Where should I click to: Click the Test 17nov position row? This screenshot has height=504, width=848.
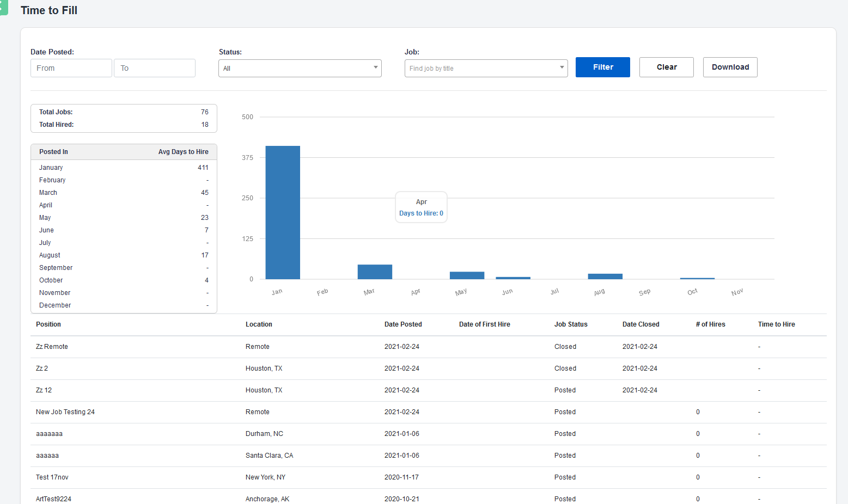(x=52, y=477)
